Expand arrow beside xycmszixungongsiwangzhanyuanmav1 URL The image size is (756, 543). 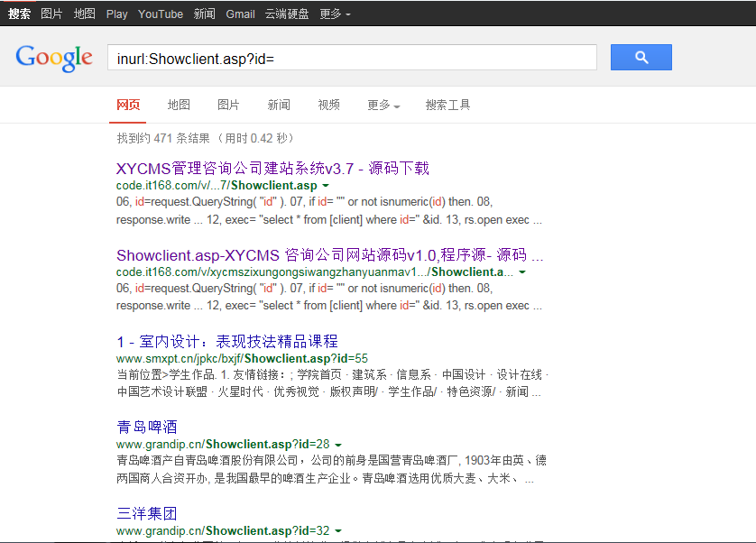click(522, 272)
